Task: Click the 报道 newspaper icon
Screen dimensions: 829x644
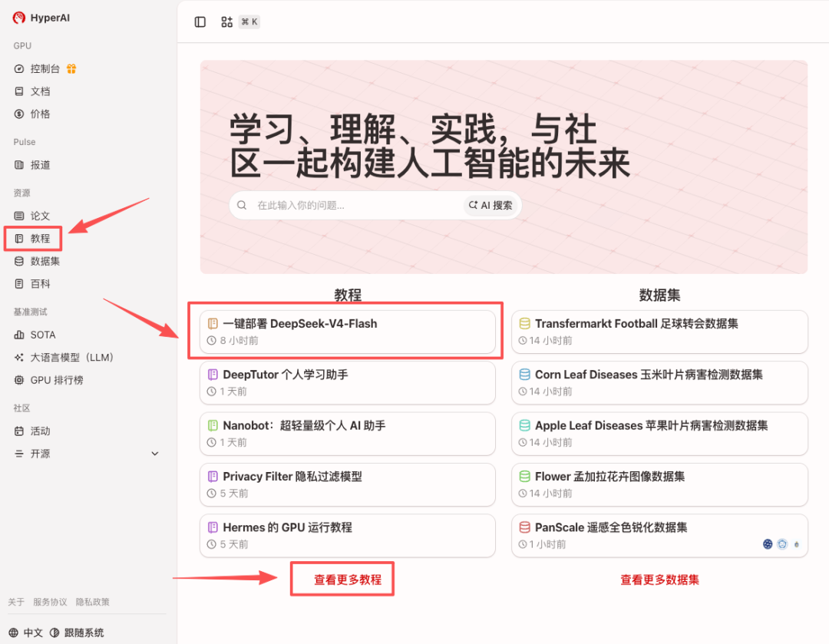Action: [x=19, y=165]
